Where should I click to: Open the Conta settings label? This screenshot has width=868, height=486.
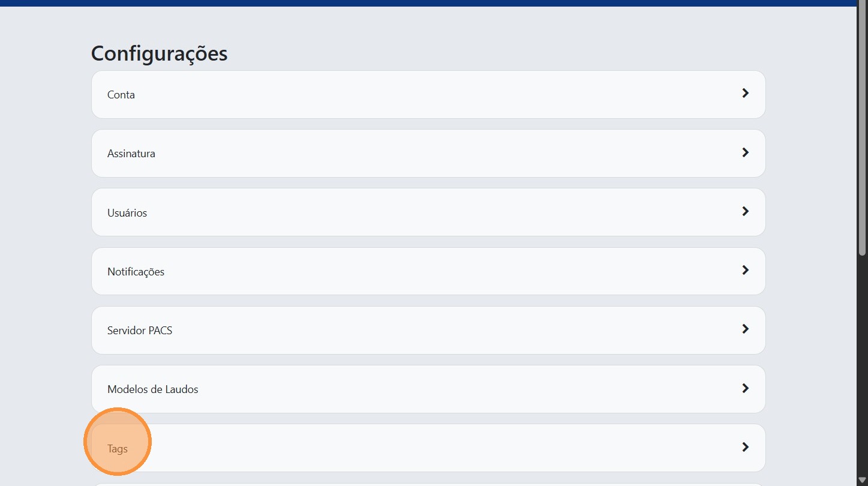[121, 95]
